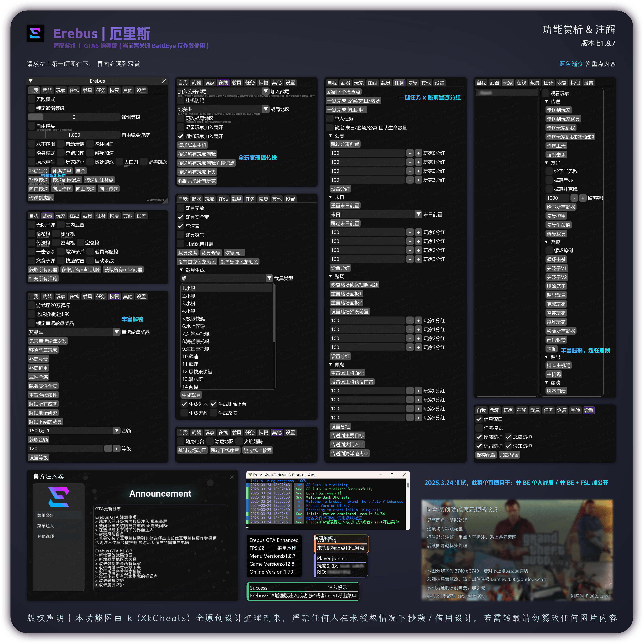Click 获取所有武器 button
The width and height of the screenshot is (644, 644).
pos(43,270)
